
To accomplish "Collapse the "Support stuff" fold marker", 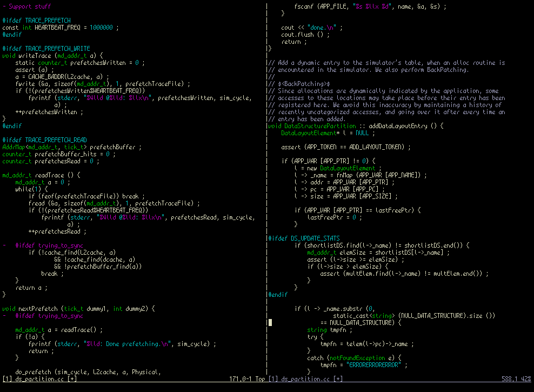I will click(4, 6).
